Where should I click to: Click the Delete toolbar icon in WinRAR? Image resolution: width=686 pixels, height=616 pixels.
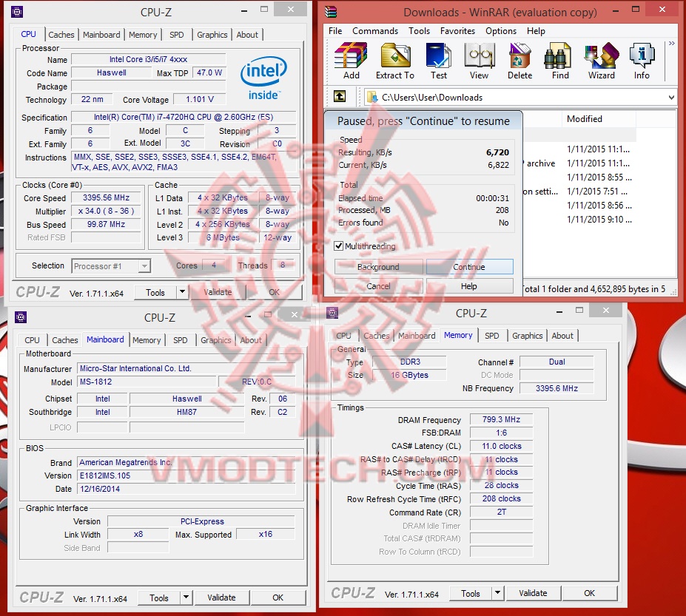click(519, 61)
